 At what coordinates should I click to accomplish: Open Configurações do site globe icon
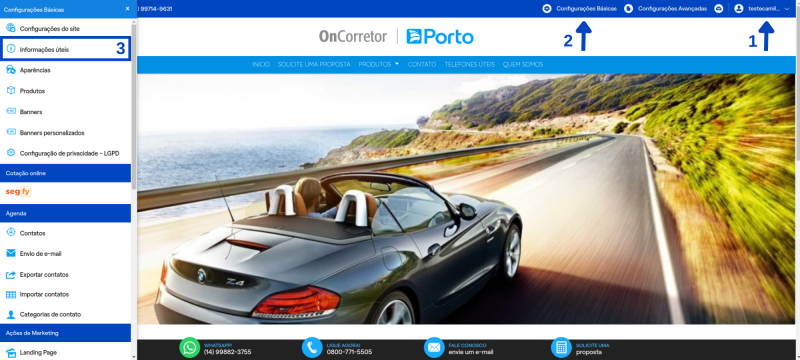[11, 29]
